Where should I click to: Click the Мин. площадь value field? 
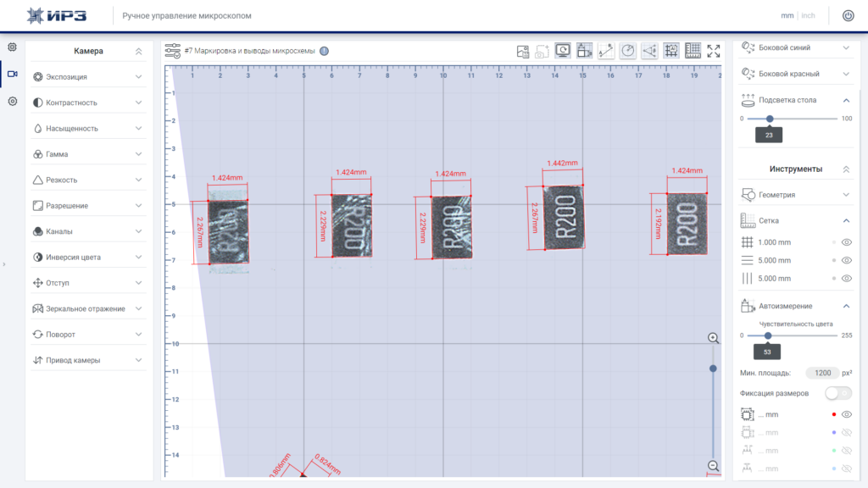coord(822,373)
